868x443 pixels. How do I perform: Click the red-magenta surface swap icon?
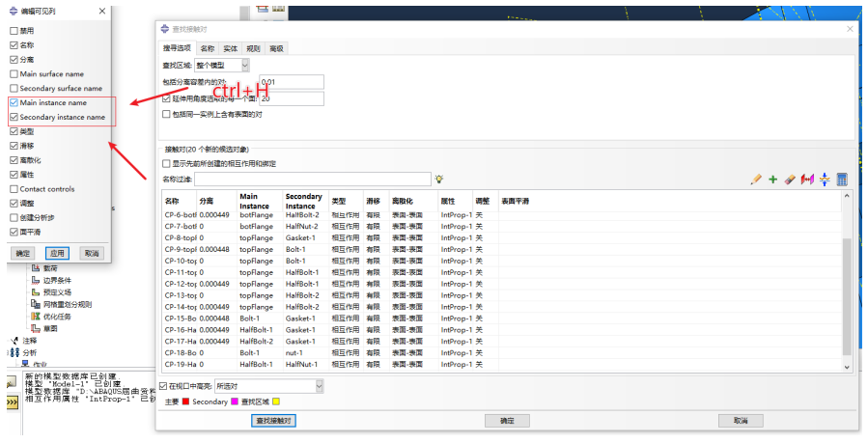click(x=807, y=180)
